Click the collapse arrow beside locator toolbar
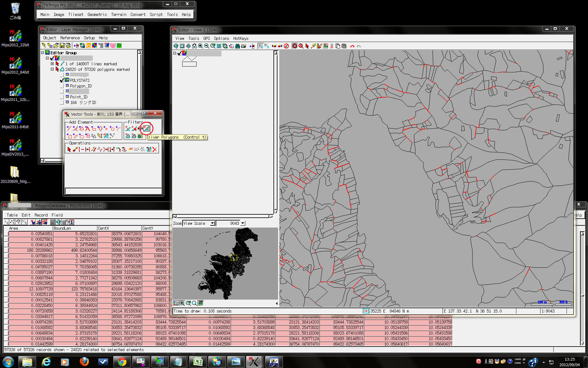The height and width of the screenshot is (368, 588). pyautogui.click(x=277, y=303)
